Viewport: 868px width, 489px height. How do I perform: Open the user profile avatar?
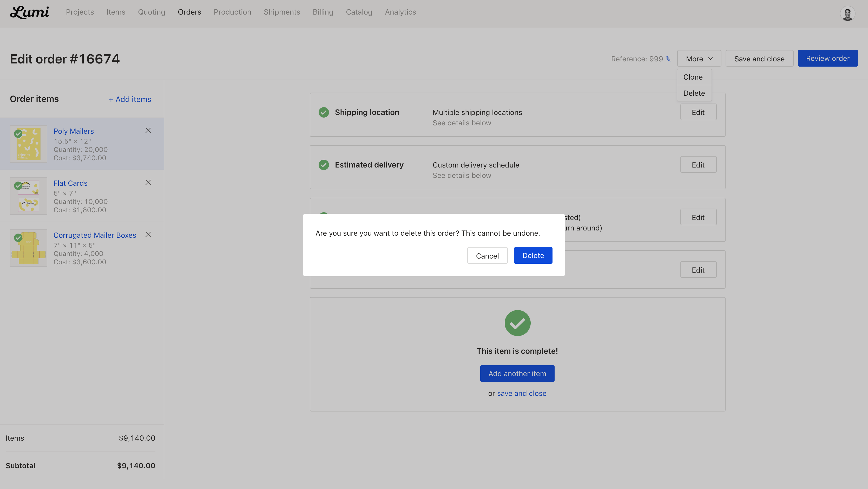(847, 14)
